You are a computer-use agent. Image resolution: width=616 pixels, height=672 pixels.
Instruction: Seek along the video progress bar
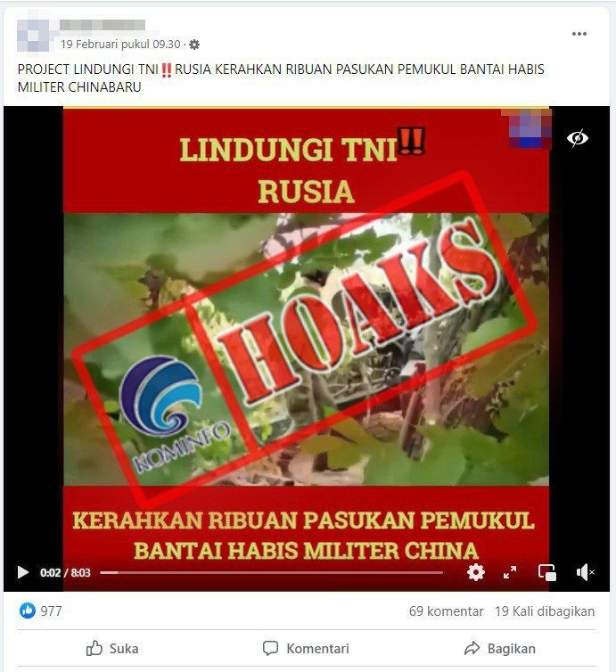pos(271,572)
